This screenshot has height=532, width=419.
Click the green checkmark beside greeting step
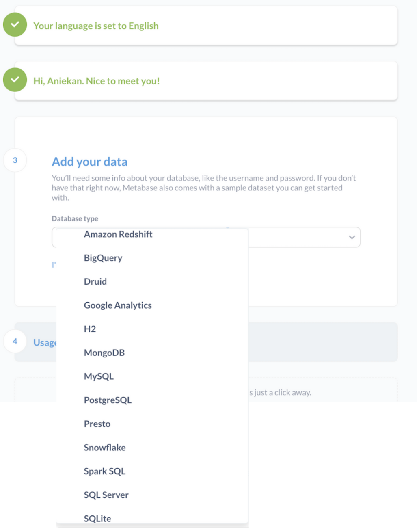(15, 80)
